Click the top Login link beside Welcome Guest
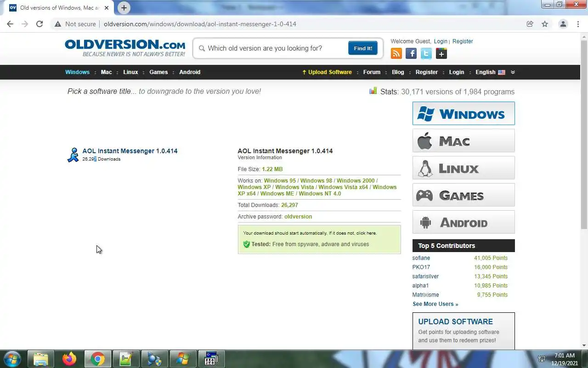 pyautogui.click(x=441, y=41)
